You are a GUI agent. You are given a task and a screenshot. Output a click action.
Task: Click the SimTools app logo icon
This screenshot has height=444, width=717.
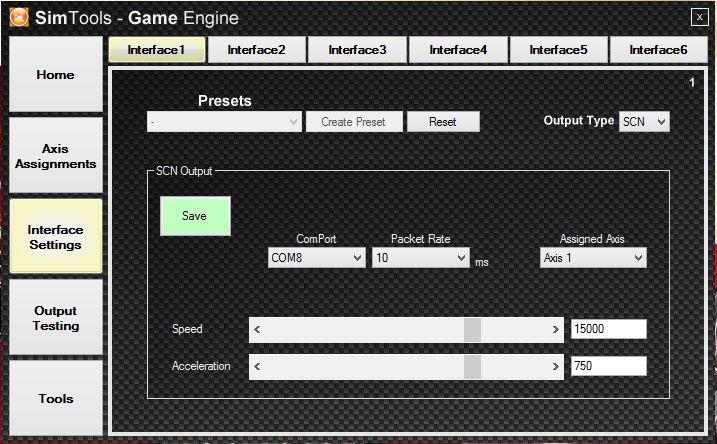tap(19, 18)
